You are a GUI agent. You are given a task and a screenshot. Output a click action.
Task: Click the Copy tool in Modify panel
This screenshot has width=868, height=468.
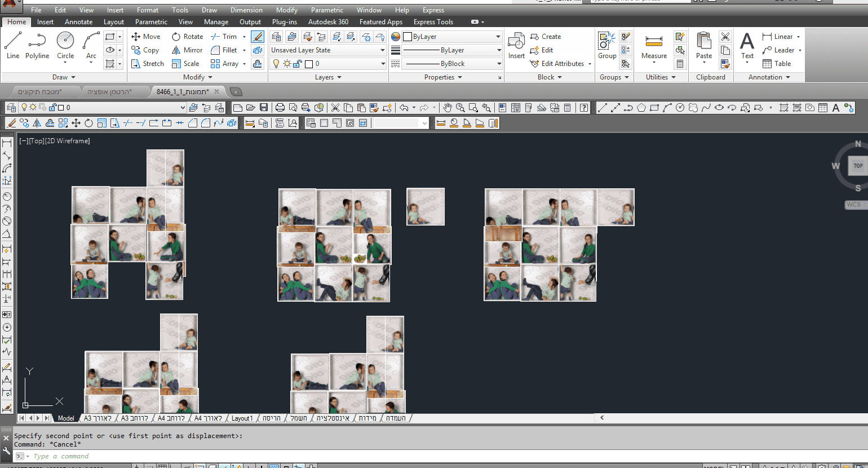pyautogui.click(x=145, y=50)
